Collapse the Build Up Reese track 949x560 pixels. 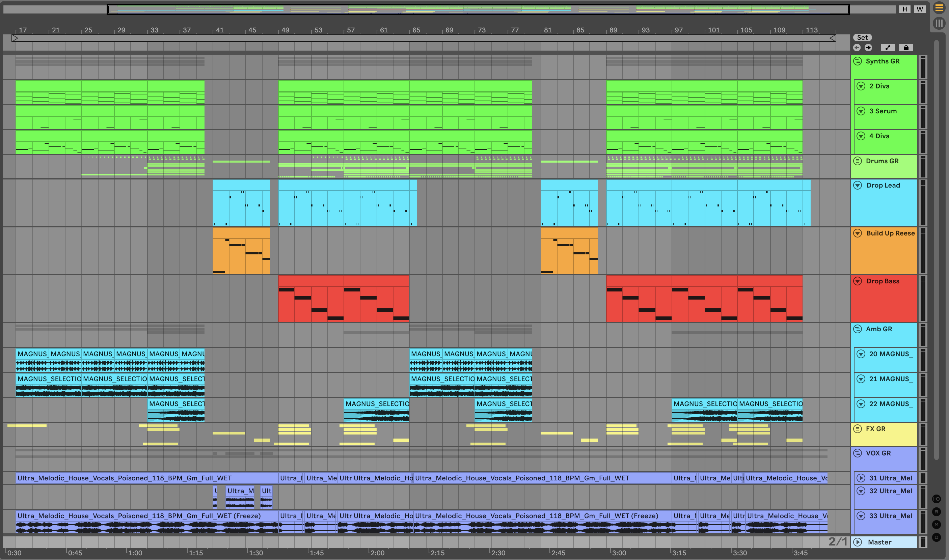point(858,233)
